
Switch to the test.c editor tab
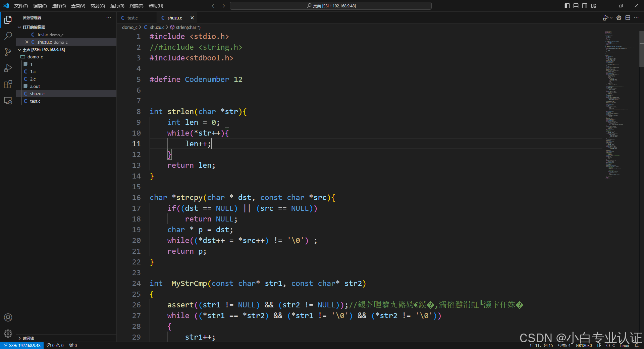tap(132, 17)
